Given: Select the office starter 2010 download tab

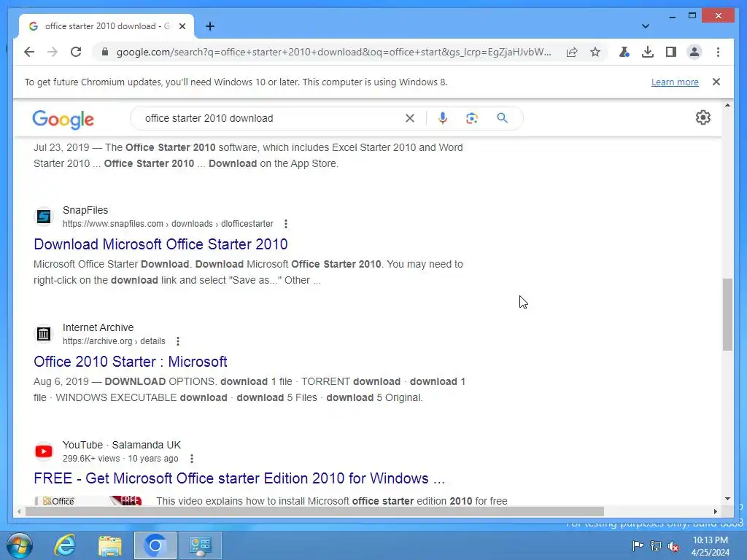Looking at the screenshot, I should 107,26.
